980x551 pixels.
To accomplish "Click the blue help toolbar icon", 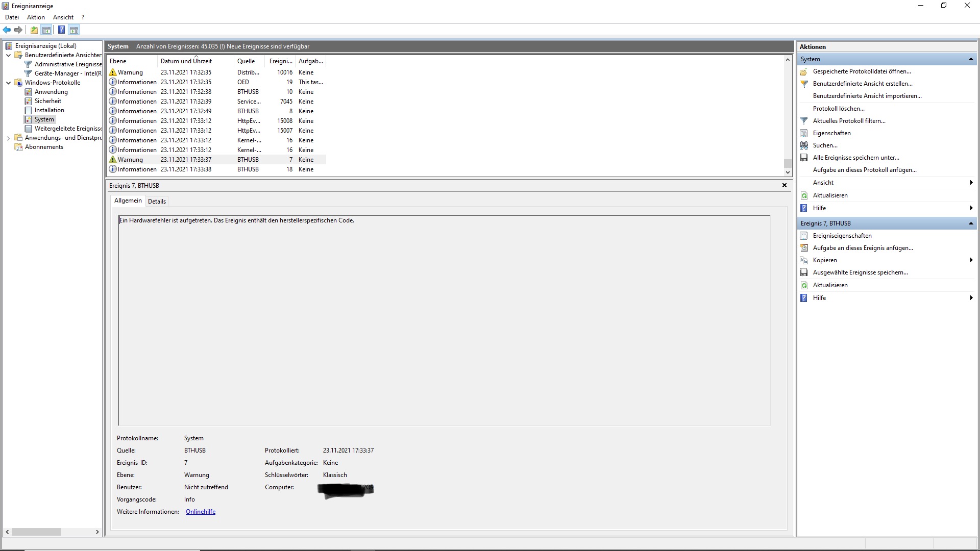I will [x=61, y=30].
